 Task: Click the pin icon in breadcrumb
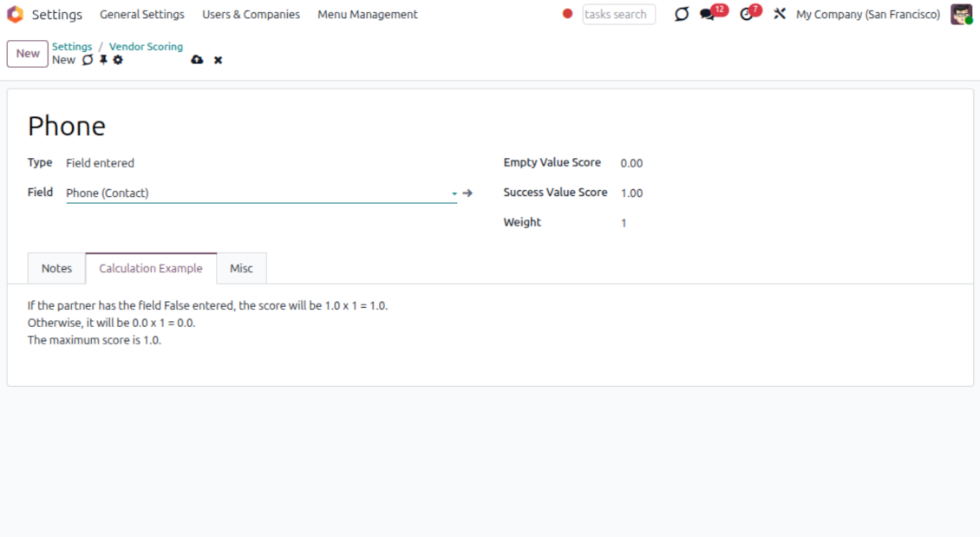click(x=103, y=60)
